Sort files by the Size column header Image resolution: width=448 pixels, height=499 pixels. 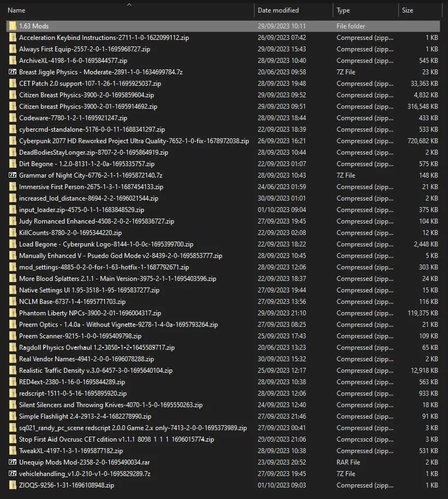[x=407, y=10]
